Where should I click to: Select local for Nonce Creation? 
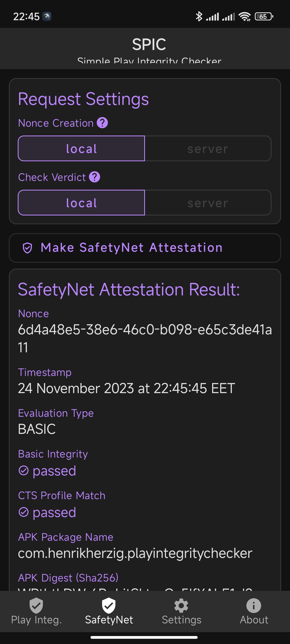coord(81,148)
